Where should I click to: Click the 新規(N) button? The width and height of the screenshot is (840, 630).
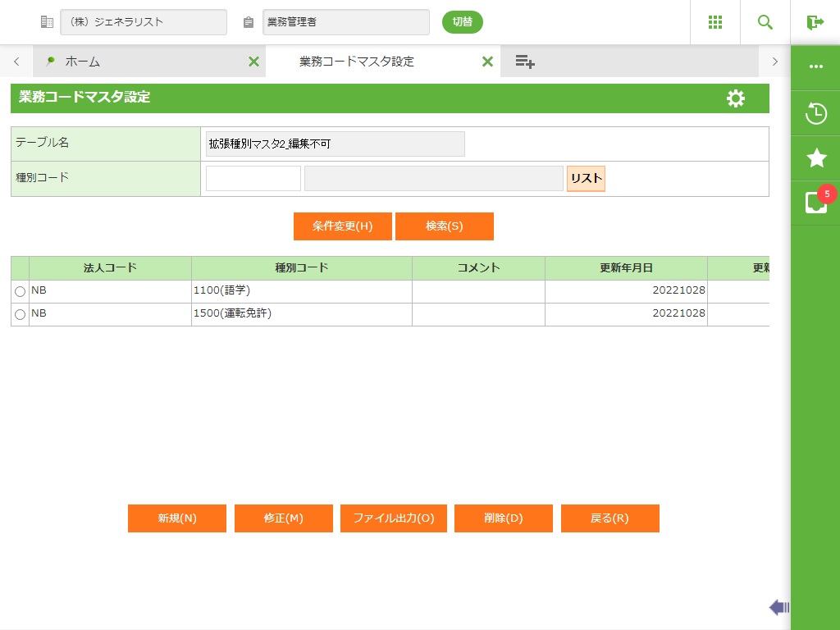[177, 518]
